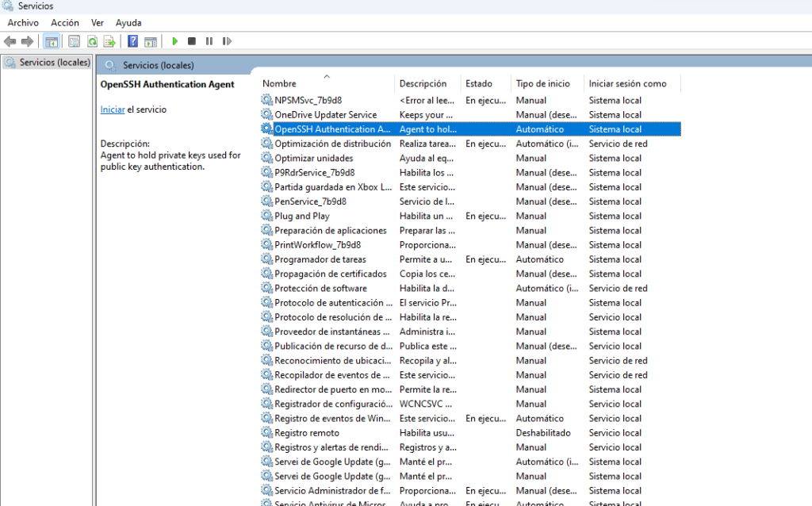Select Servicios (locales) in the left tree
The height and width of the screenshot is (506, 812).
(54, 62)
